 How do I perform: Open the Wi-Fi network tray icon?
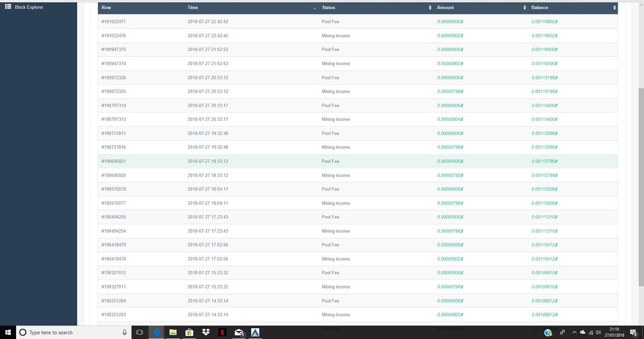[x=591, y=333]
